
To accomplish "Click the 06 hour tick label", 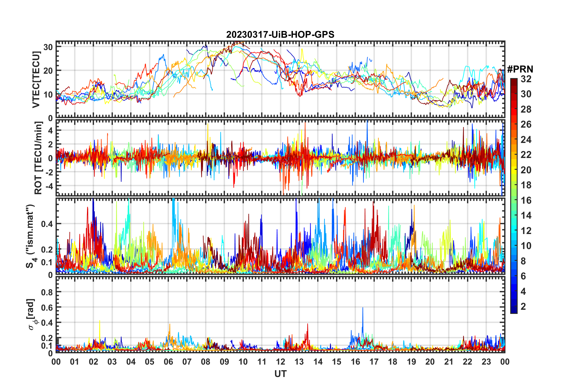I will coord(168,362).
